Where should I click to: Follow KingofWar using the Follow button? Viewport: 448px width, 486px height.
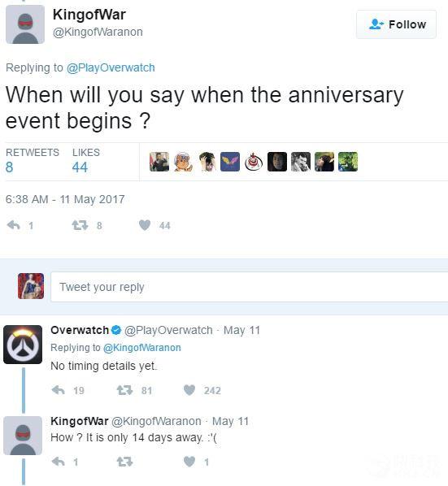coord(396,24)
